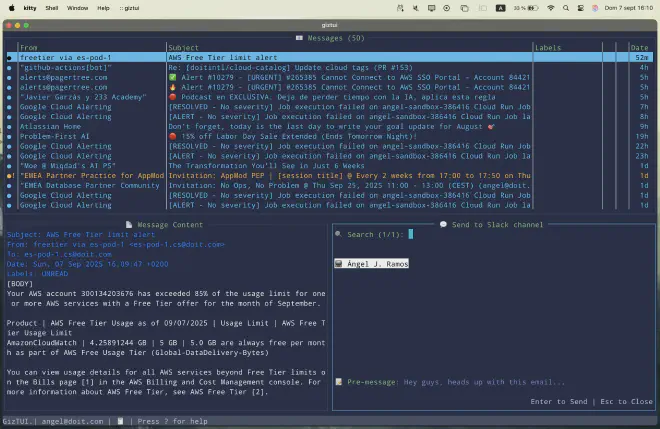Click the unread dot of the freetier row
The width and height of the screenshot is (660, 429).
(x=9, y=58)
